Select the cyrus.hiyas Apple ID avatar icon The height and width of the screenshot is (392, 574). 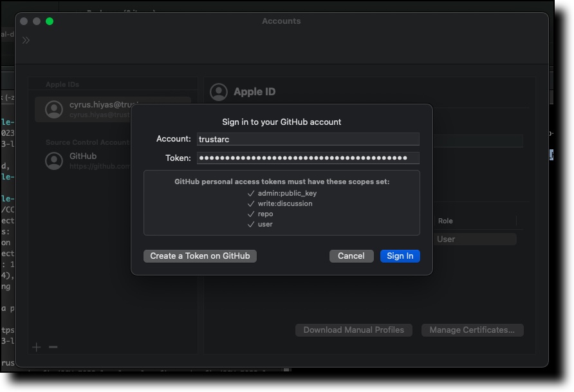pos(54,109)
